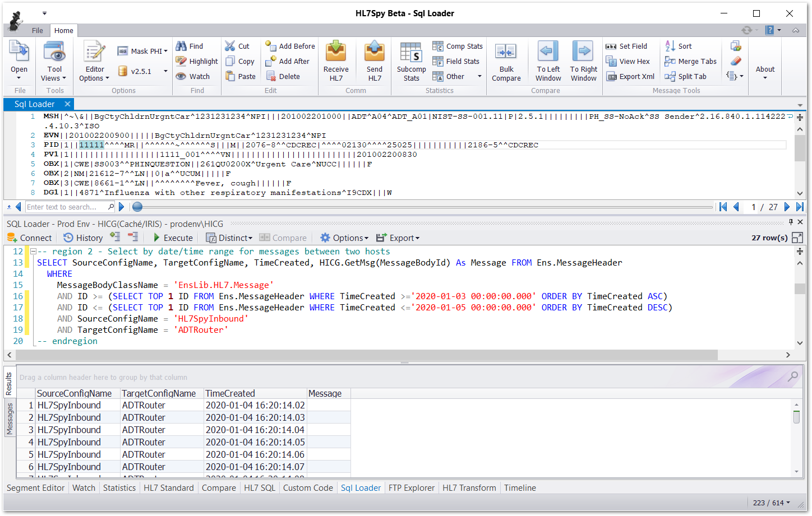
Task: Click the Field Stats button
Action: (x=456, y=61)
